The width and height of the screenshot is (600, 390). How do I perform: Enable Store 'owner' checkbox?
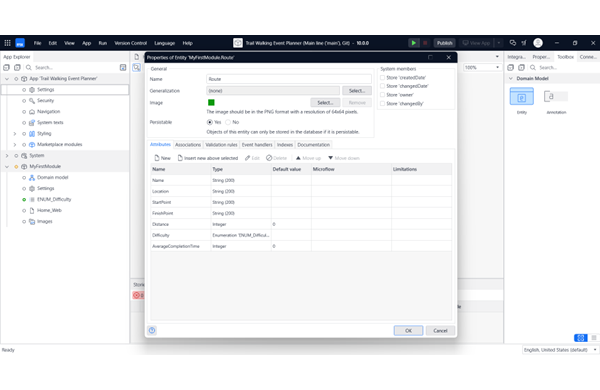pyautogui.click(x=382, y=95)
